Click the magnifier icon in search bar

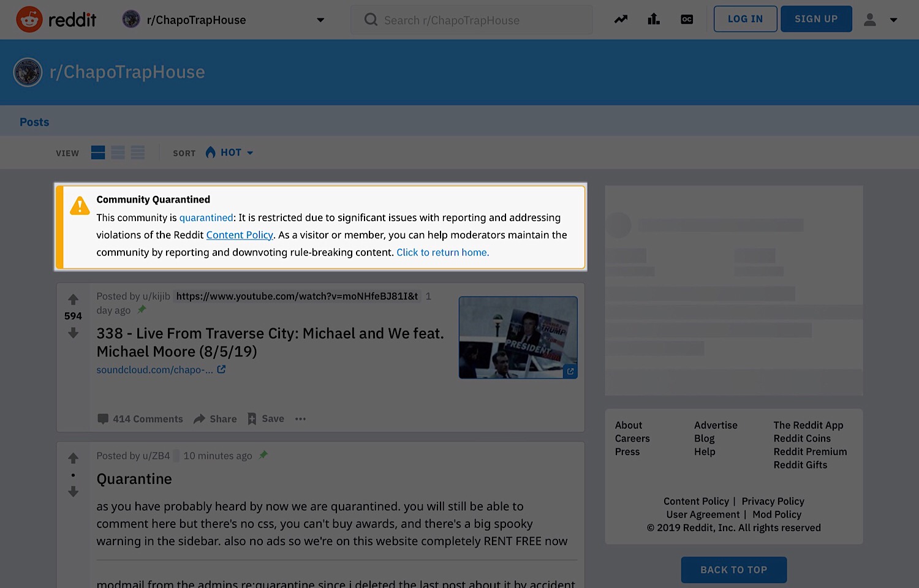click(371, 20)
